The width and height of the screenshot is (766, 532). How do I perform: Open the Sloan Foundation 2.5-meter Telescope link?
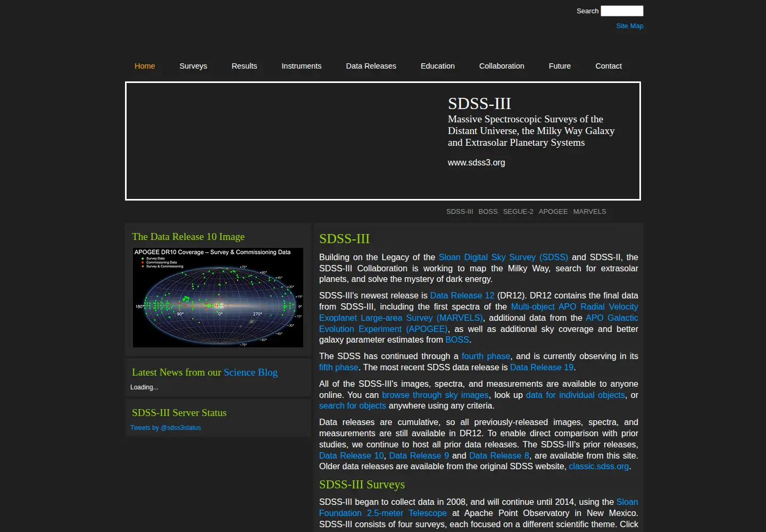(x=383, y=513)
